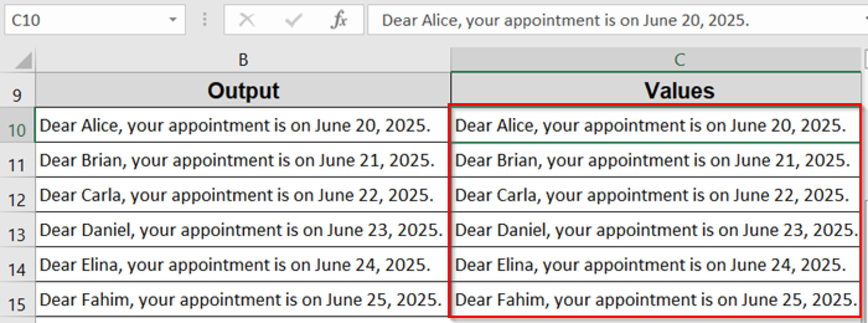The image size is (868, 323).
Task: Select column B header
Action: tap(243, 60)
